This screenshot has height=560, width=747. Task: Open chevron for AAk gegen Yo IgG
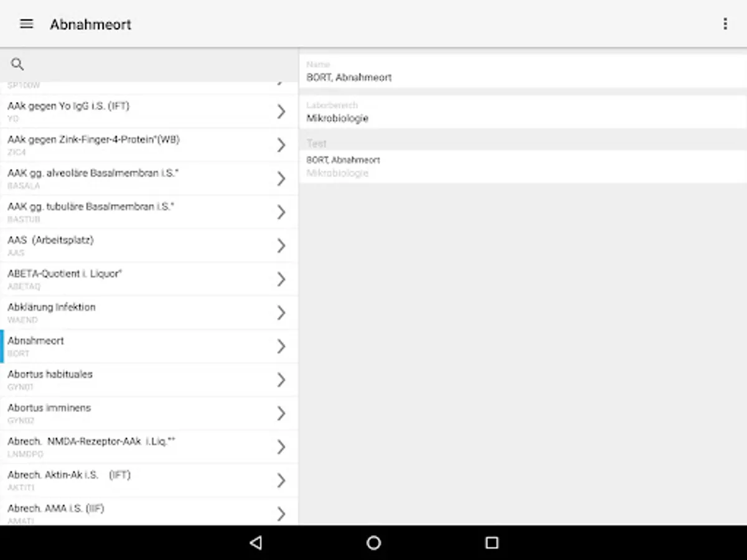point(281,111)
